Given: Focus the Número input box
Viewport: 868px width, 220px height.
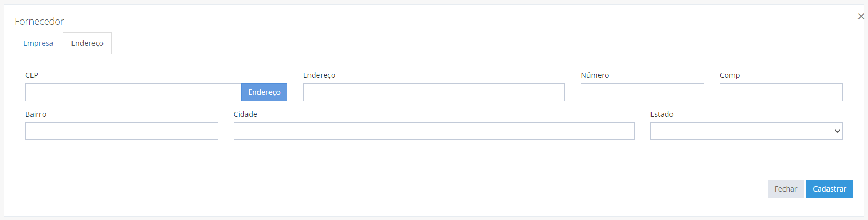Looking at the screenshot, I should 642,92.
